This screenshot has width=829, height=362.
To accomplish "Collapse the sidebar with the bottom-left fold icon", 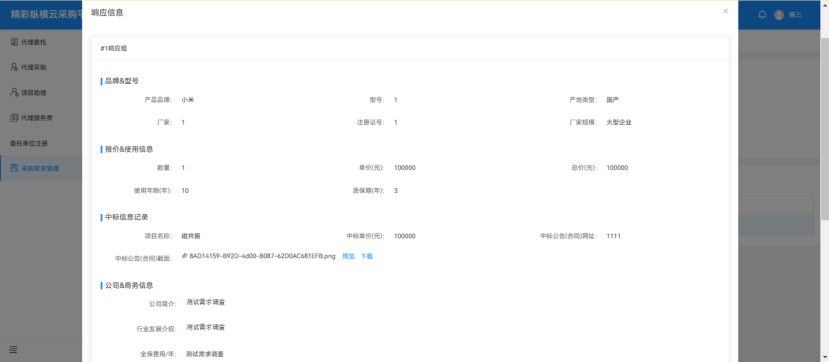I will click(x=13, y=349).
